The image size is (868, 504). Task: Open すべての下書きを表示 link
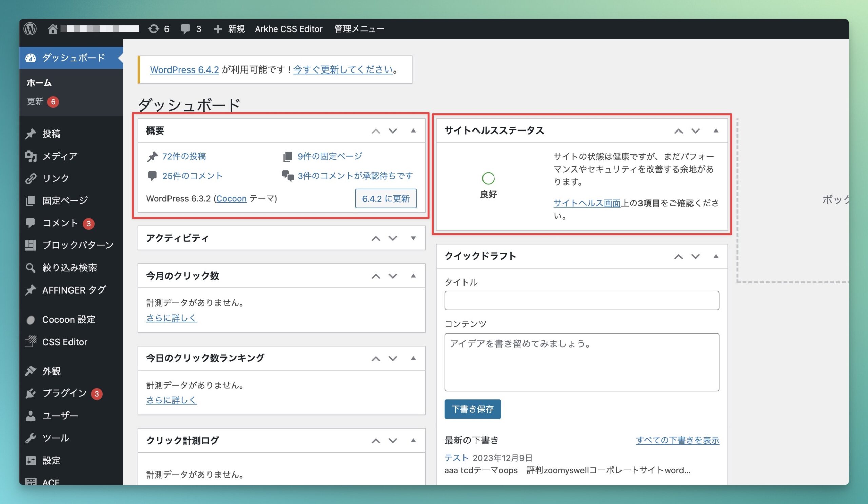coord(677,440)
